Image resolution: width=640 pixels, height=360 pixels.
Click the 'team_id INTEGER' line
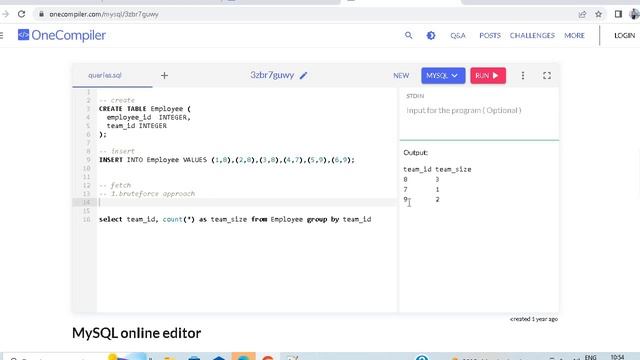point(136,126)
